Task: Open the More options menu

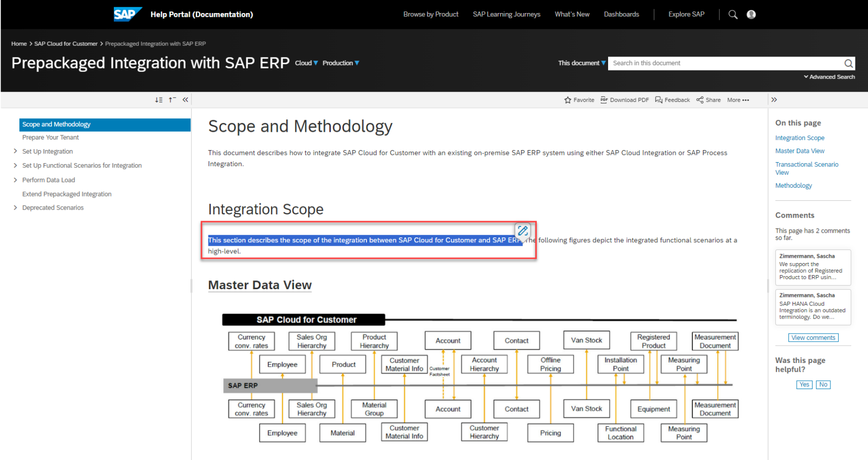Action: [x=738, y=100]
